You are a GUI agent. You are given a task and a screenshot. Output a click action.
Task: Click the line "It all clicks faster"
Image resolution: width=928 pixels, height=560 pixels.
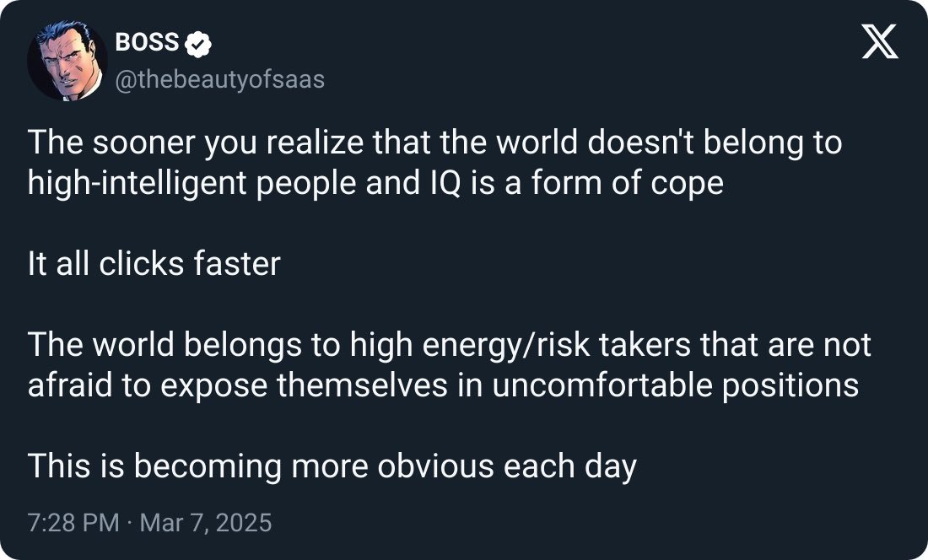click(154, 264)
